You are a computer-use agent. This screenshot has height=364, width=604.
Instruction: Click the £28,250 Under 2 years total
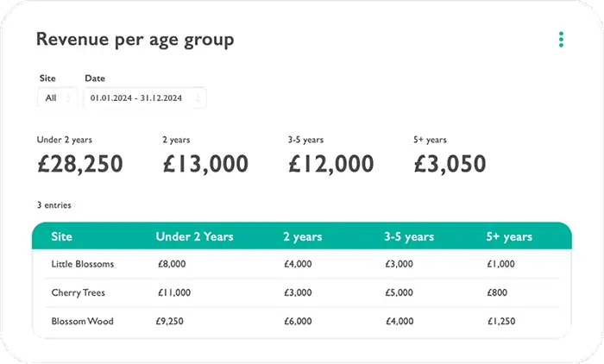click(x=79, y=163)
